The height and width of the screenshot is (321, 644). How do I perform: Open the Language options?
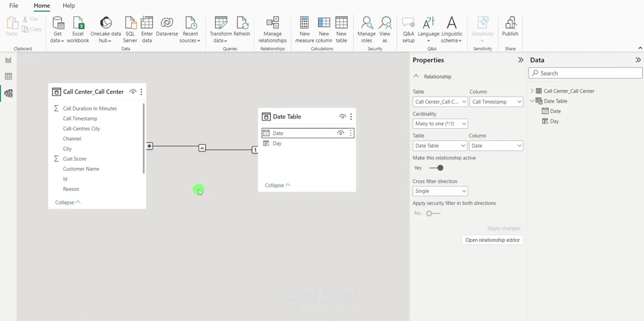click(429, 30)
